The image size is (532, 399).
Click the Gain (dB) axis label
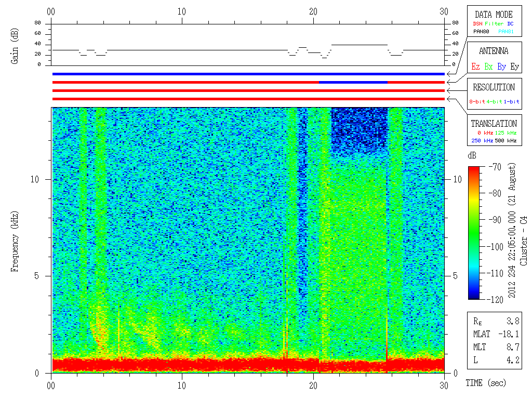(14, 46)
